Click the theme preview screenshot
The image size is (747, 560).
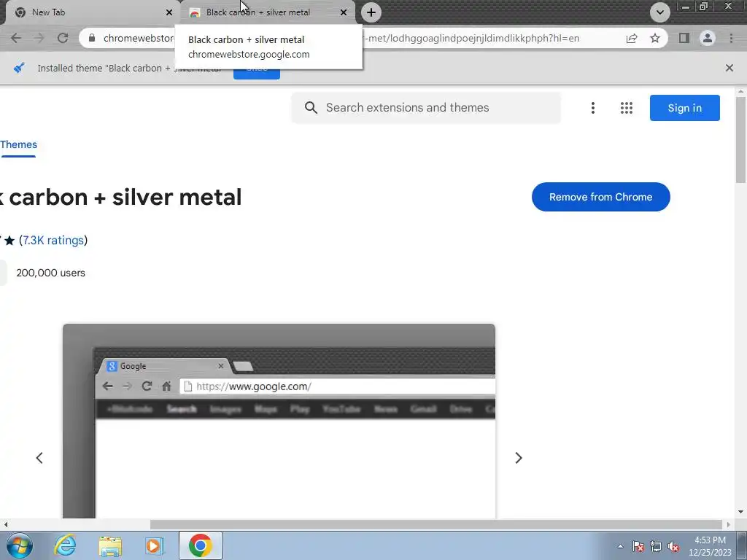pos(279,421)
